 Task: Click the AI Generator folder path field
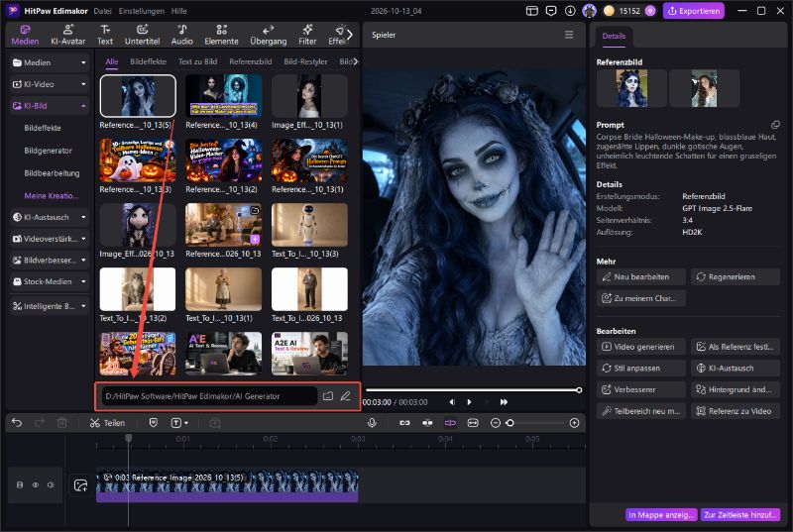tap(209, 396)
